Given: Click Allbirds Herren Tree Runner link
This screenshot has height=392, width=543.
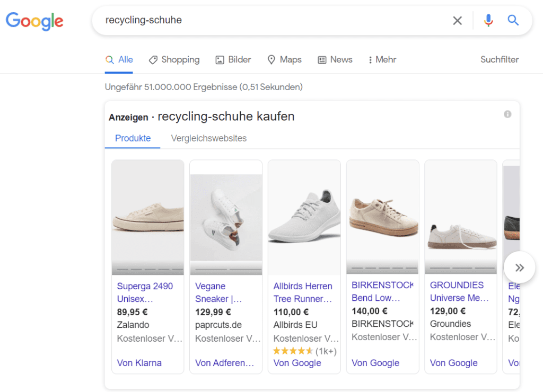Looking at the screenshot, I should tap(303, 292).
